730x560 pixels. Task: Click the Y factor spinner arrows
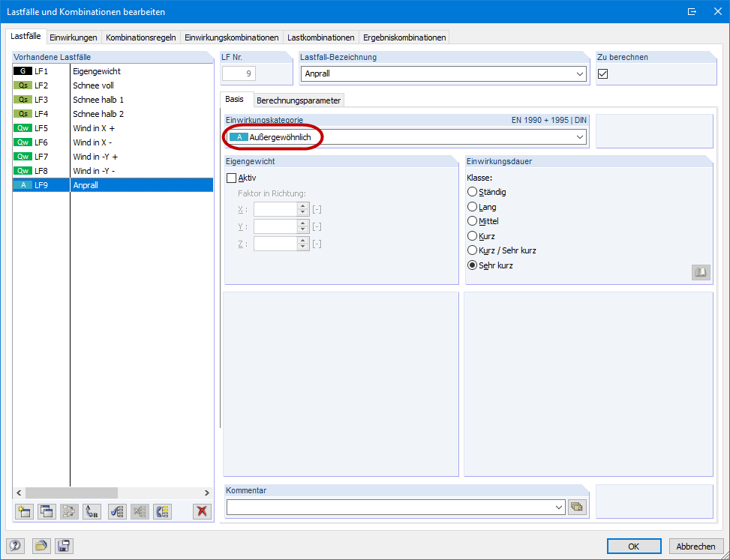point(302,226)
